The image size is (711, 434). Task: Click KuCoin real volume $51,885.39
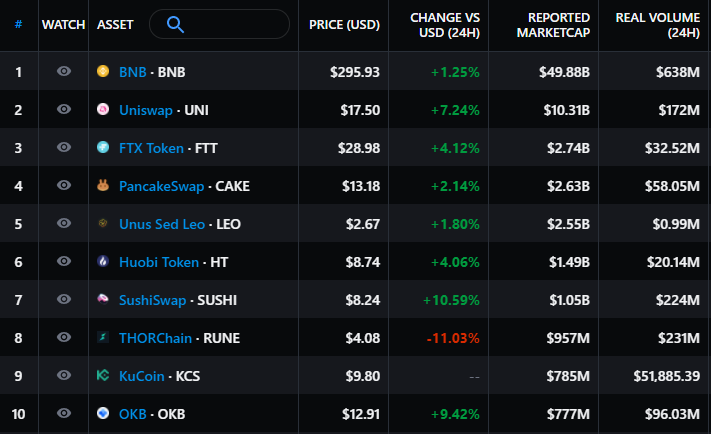point(667,376)
